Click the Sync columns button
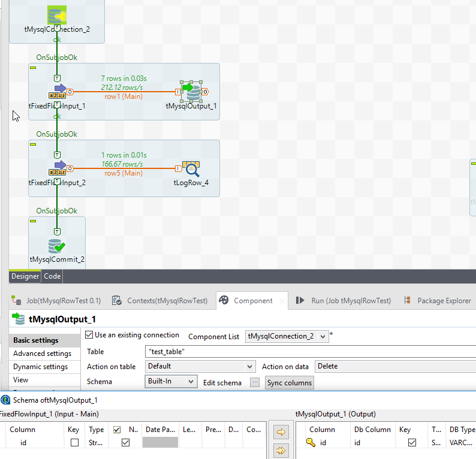Viewport: 476px width, 459px height. coord(290,383)
